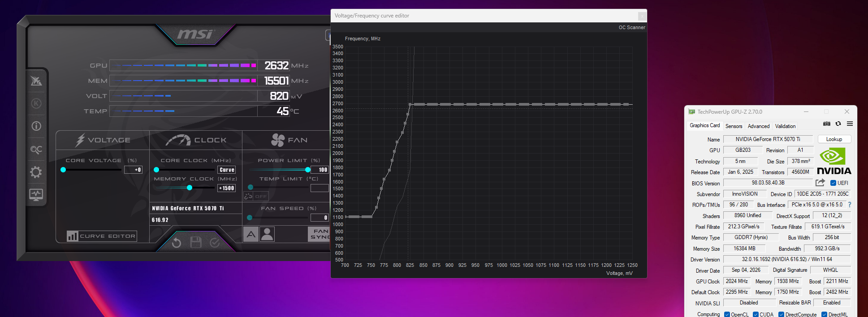This screenshot has width=868, height=317.
Task: Click the empty Temp Limit input field
Action: 320,188
